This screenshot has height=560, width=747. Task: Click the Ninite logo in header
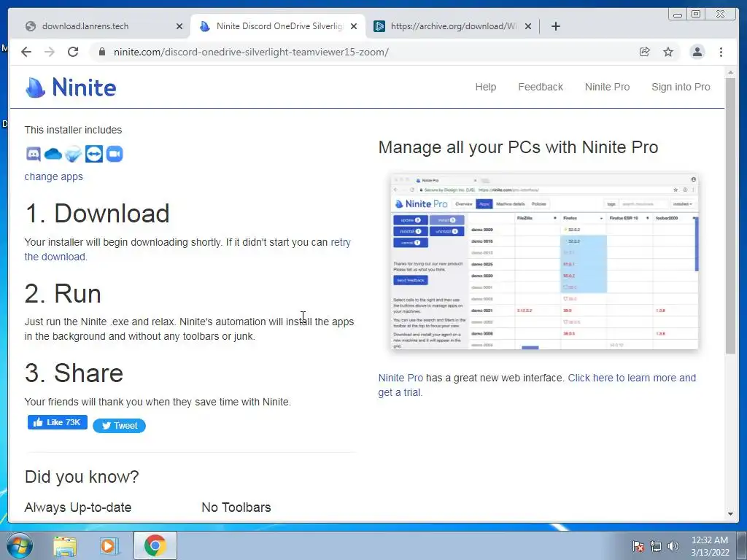pyautogui.click(x=71, y=87)
